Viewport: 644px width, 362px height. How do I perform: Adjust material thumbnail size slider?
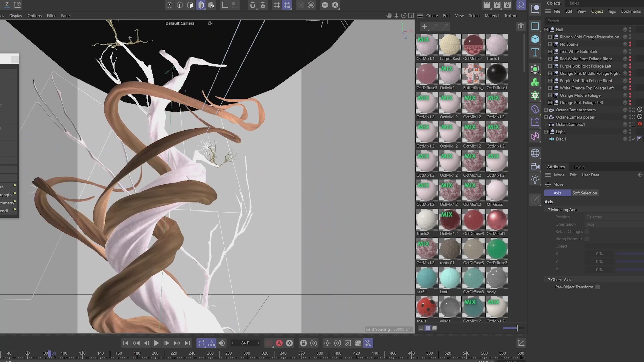pyautogui.click(x=513, y=328)
